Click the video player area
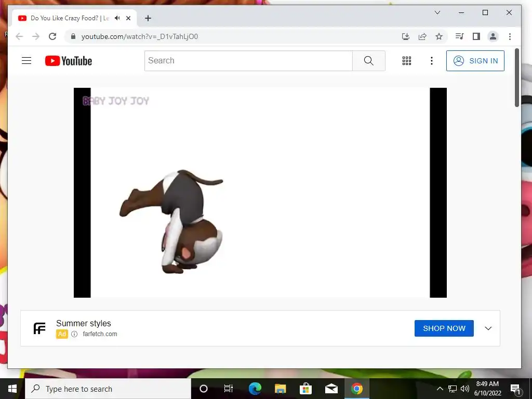This screenshot has height=399, width=532. 260,193
